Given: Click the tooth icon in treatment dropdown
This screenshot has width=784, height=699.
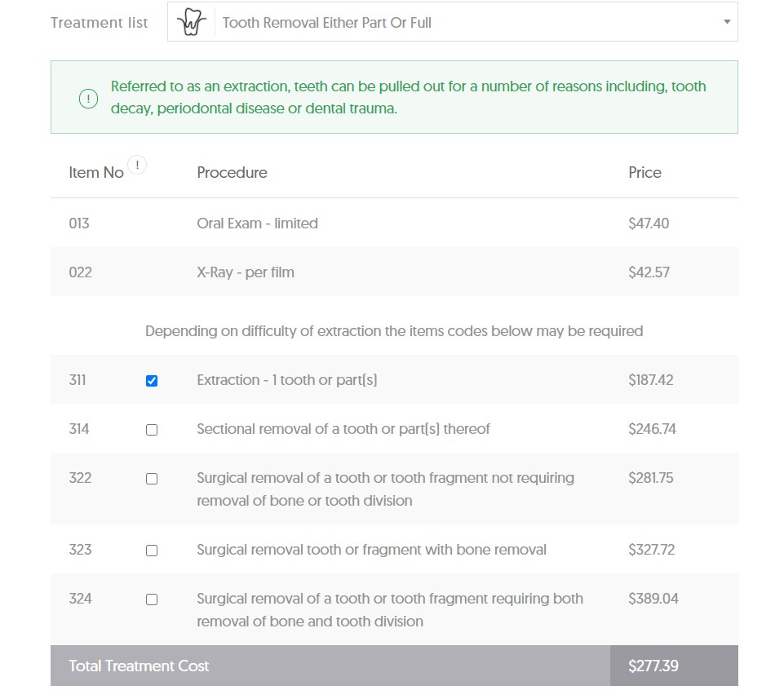Looking at the screenshot, I should click(191, 23).
